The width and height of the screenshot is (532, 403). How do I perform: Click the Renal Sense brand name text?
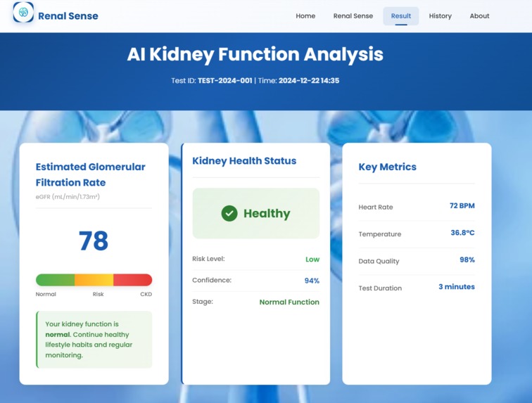pyautogui.click(x=68, y=16)
